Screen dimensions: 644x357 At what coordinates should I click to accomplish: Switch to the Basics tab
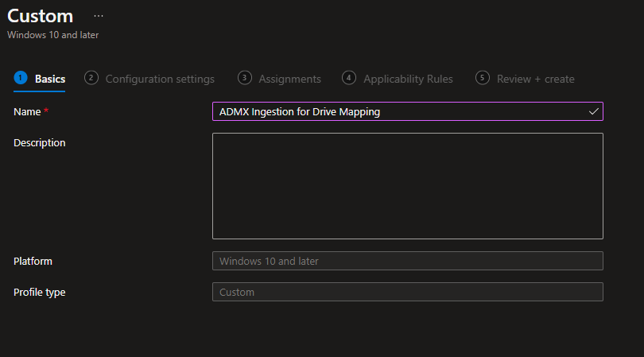tap(50, 79)
